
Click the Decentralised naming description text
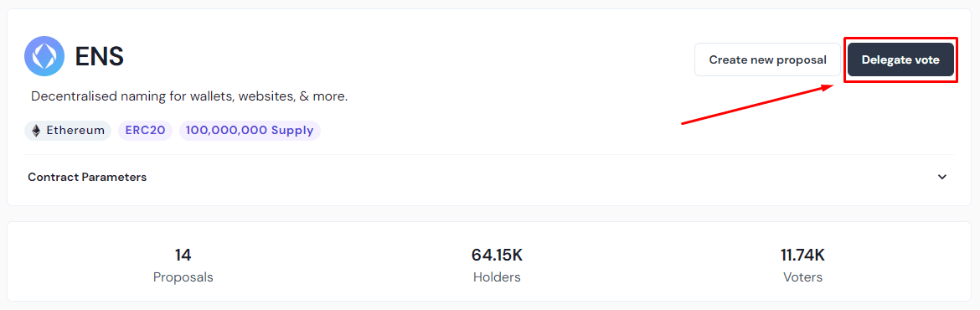(x=189, y=97)
